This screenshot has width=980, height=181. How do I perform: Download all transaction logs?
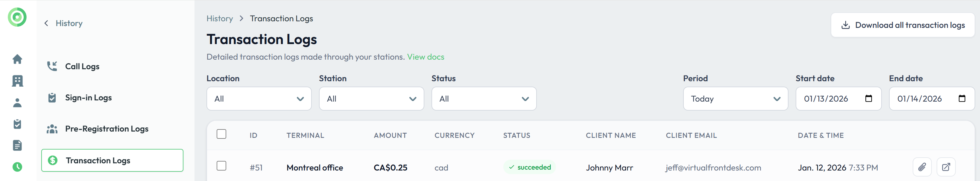(902, 25)
